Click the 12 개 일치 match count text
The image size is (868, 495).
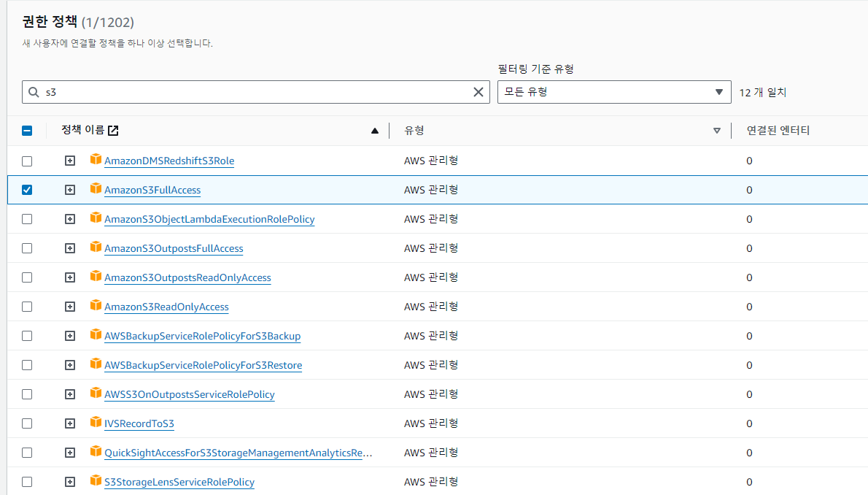click(763, 93)
